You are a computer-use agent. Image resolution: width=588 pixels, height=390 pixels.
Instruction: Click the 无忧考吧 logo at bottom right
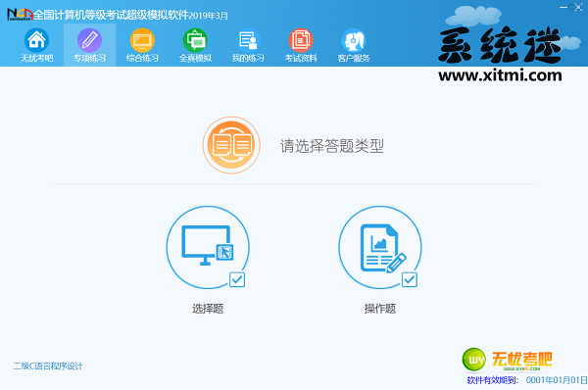point(507,360)
